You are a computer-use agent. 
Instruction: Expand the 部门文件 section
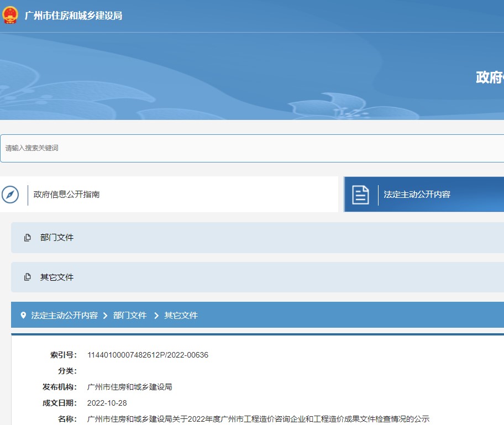pyautogui.click(x=57, y=238)
